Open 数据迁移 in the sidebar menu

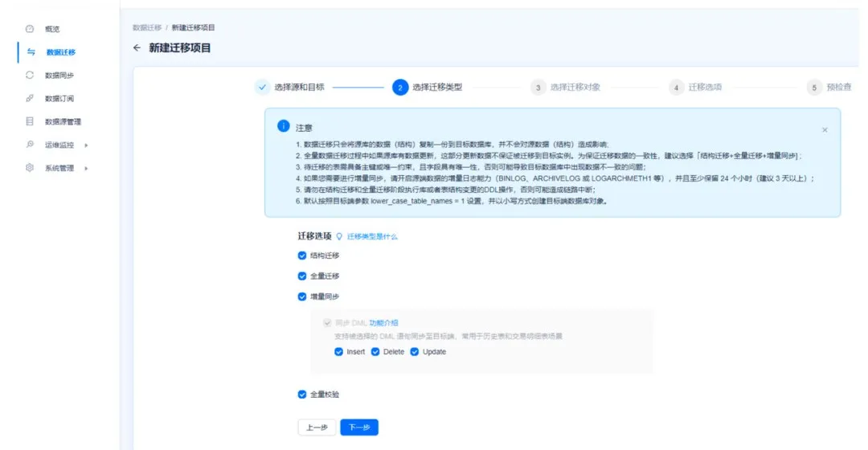[x=60, y=52]
